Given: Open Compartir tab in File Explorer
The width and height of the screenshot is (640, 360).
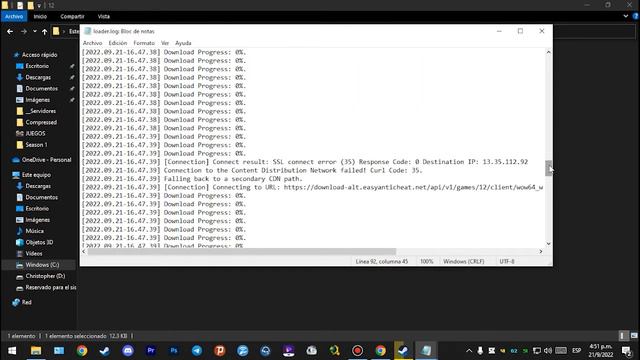Looking at the screenshot, I should [72, 16].
